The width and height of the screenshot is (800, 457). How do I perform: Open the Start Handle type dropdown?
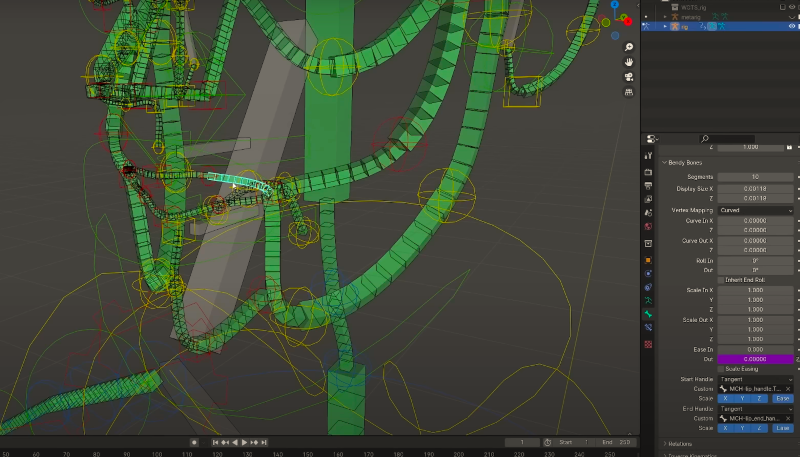(x=755, y=380)
